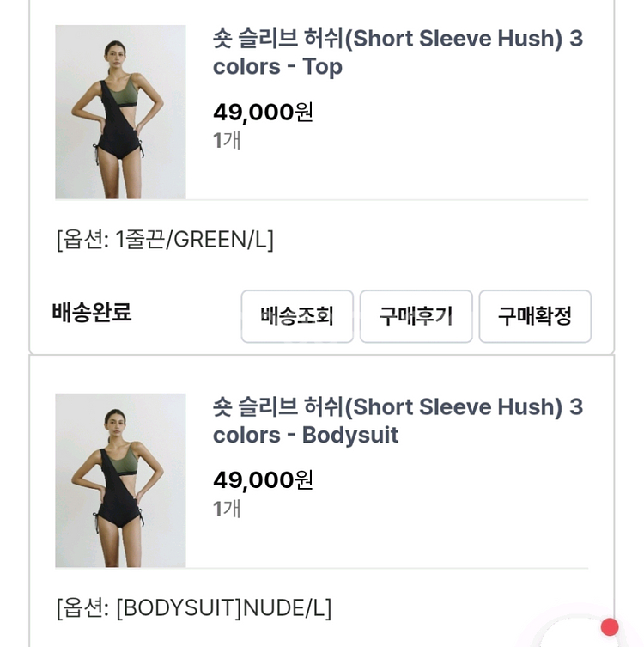Click the 1줄끈/GREEN/L option text
Viewport: 644px width, 647px height.
(195, 240)
